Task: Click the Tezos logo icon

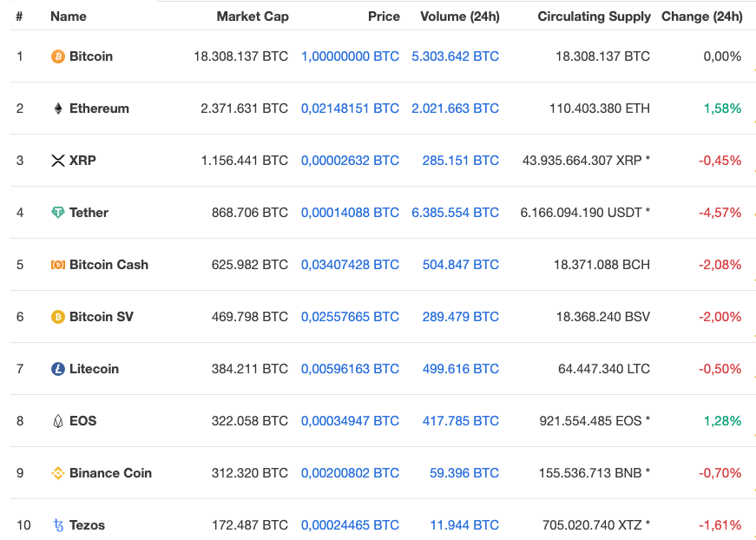Action: pos(57,525)
